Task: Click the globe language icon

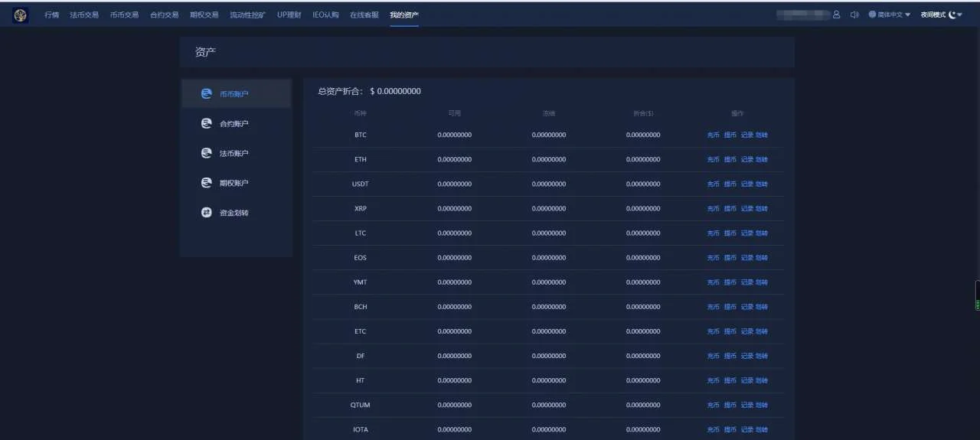Action: (x=872, y=15)
